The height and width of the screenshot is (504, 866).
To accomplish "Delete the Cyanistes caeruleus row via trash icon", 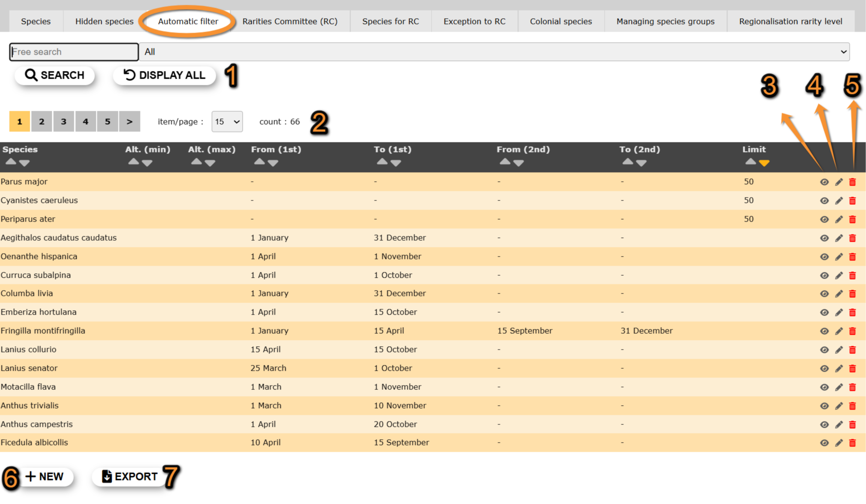I will 852,200.
